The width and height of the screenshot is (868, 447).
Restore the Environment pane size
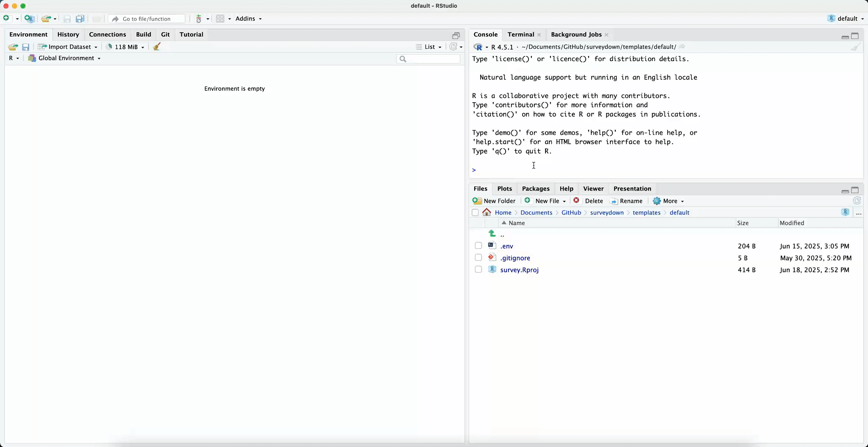456,36
